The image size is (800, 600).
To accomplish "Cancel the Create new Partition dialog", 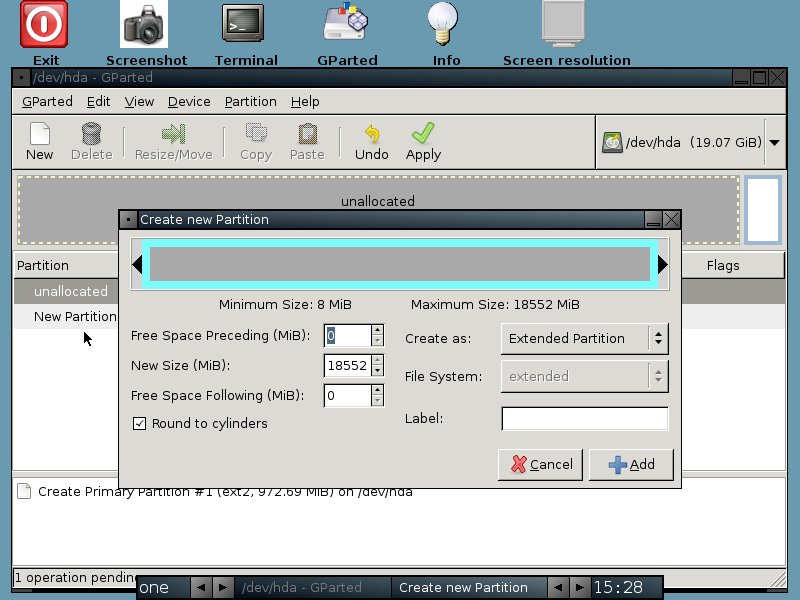I will [x=540, y=464].
